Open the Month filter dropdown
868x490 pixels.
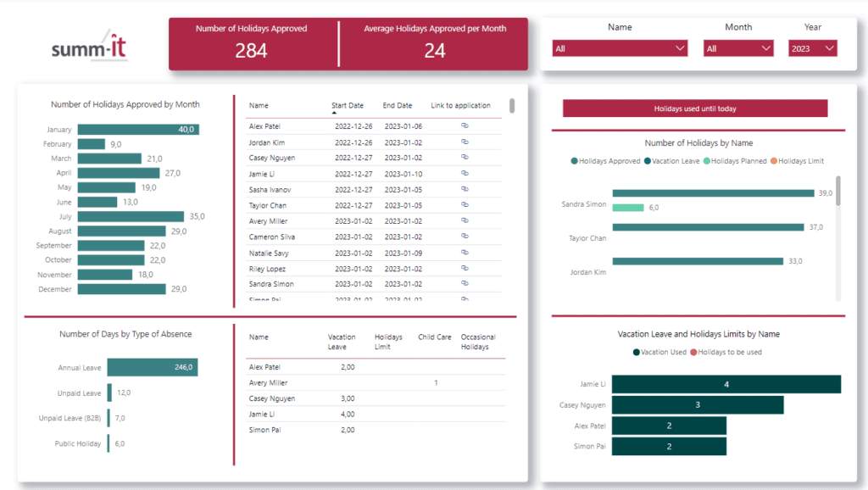click(738, 48)
